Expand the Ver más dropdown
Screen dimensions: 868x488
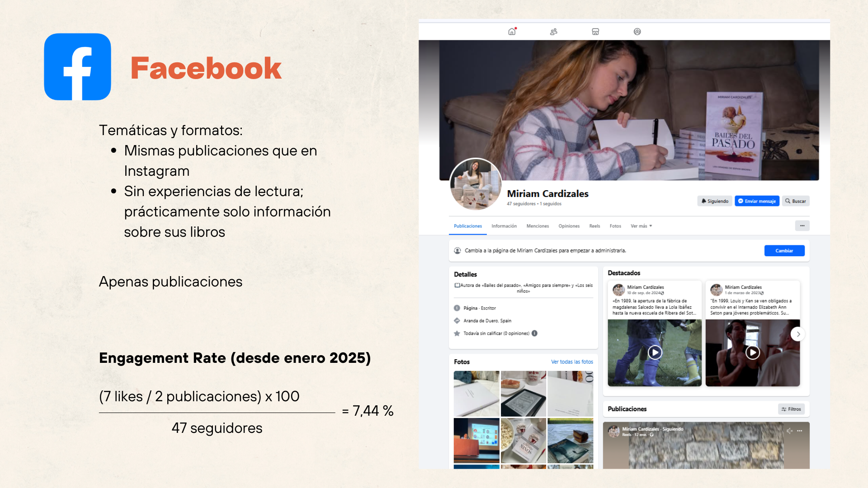[x=641, y=226]
